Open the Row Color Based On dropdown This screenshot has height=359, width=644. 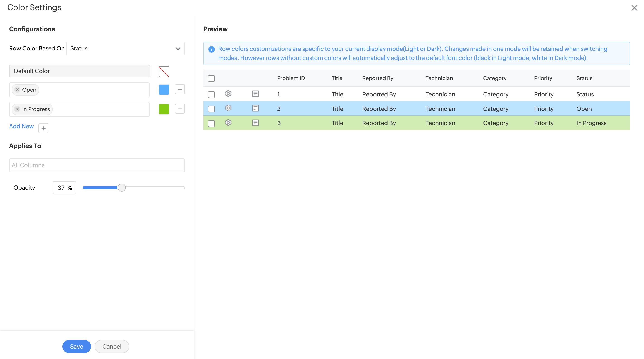tap(125, 48)
